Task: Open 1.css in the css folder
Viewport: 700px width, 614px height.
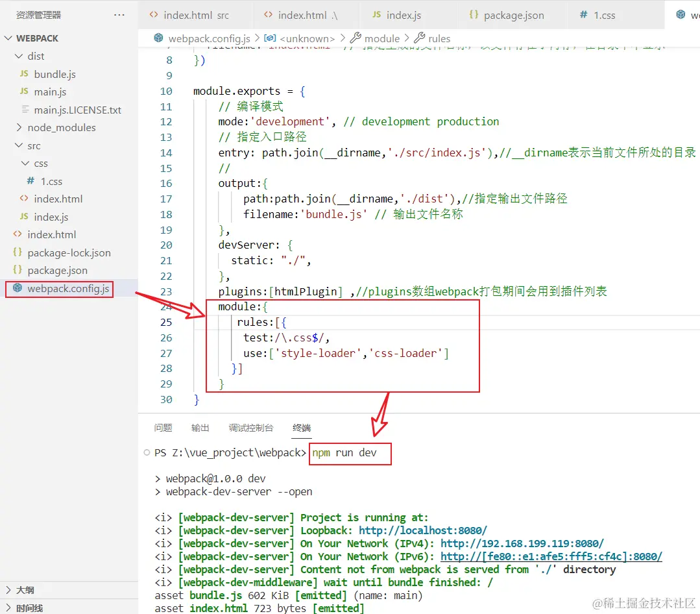Action: (x=51, y=181)
